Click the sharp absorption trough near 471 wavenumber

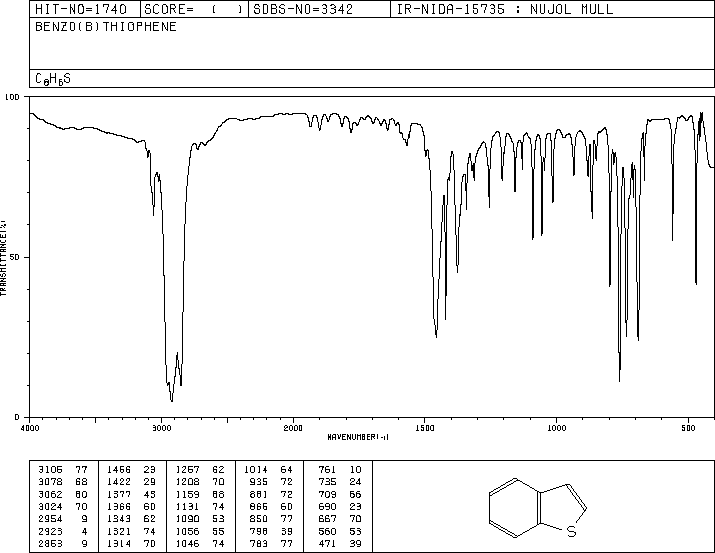click(x=696, y=283)
